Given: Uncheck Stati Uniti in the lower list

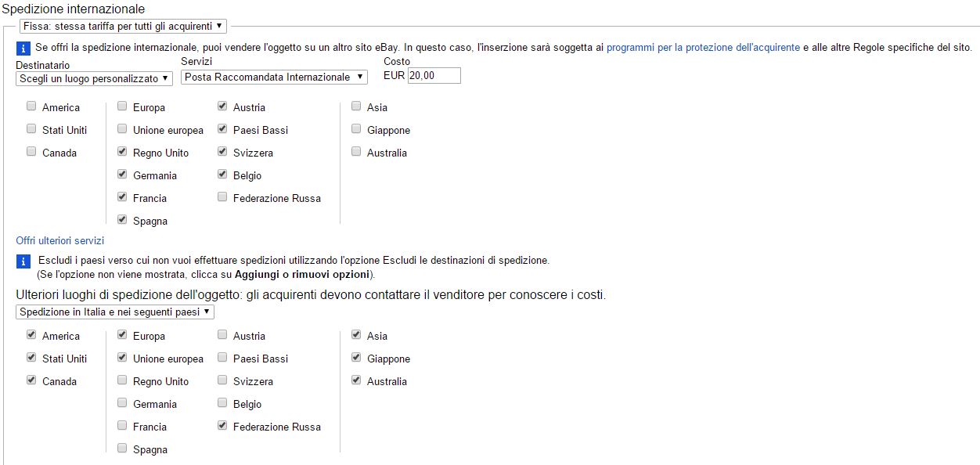Looking at the screenshot, I should tap(31, 358).
